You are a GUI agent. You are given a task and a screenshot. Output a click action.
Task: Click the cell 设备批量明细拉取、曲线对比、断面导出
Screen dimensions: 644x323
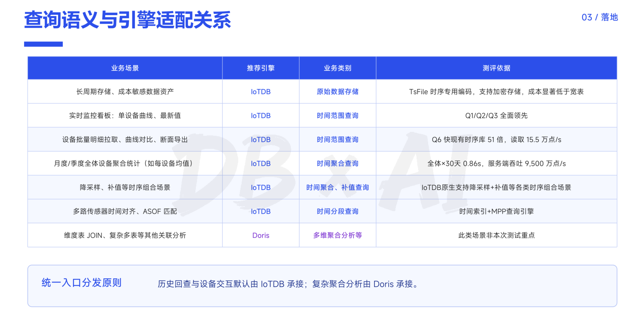125,139
